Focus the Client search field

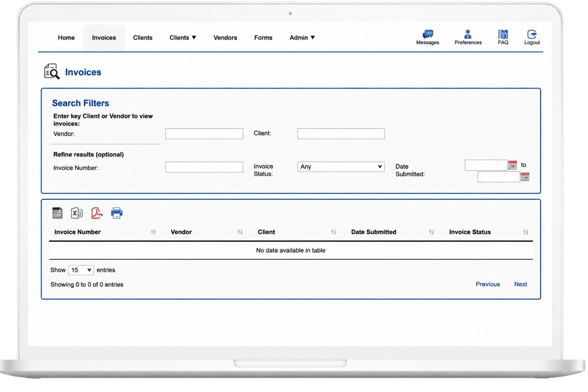(x=341, y=133)
